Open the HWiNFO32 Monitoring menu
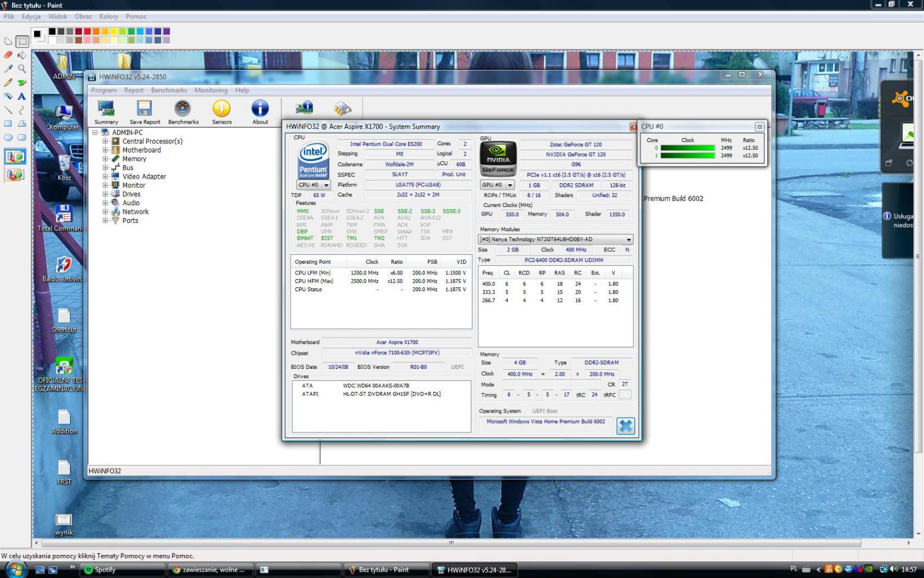924x578 pixels. coord(211,90)
